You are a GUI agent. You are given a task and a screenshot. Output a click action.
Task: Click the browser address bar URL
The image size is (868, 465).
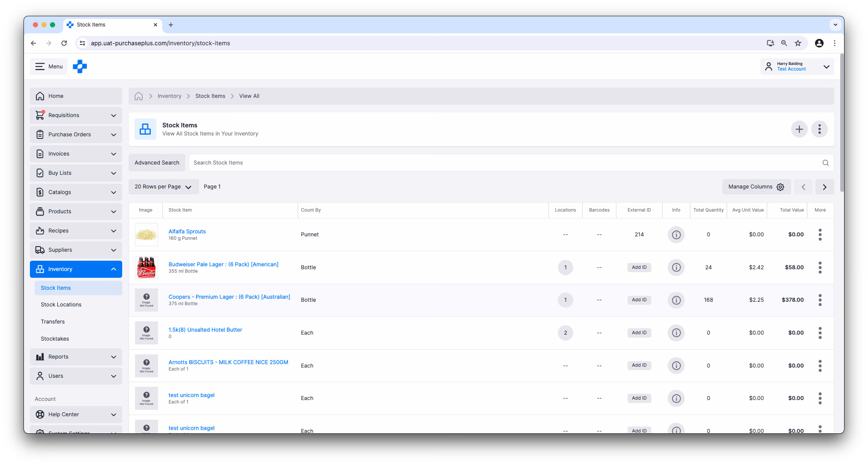pyautogui.click(x=161, y=43)
